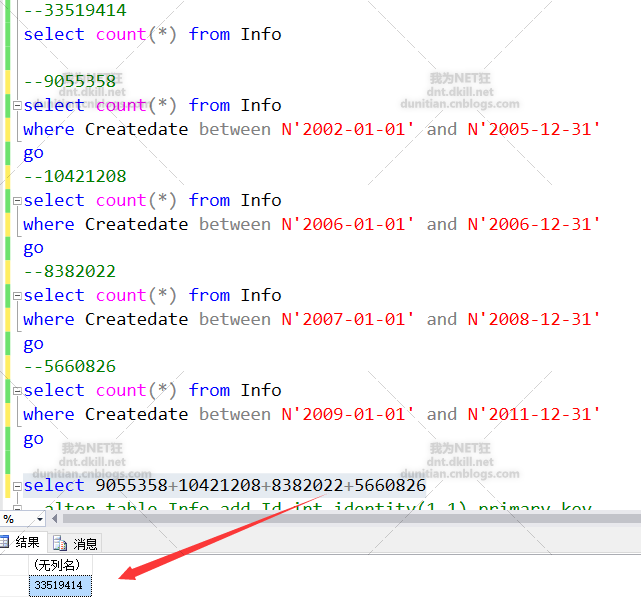Viewport: 641px width, 601px height.
Task: Collapse the 2007-01-01 query block
Action: point(17,296)
